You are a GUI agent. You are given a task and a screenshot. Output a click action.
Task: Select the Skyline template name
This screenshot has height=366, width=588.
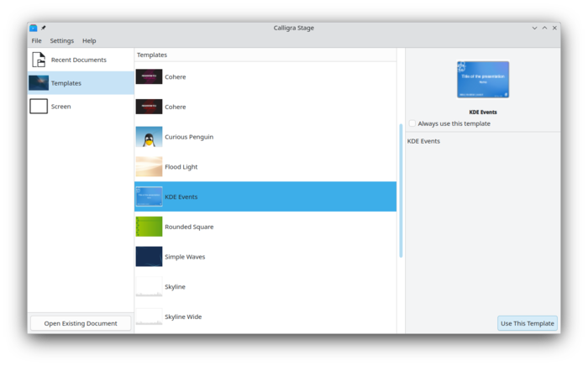tap(175, 286)
